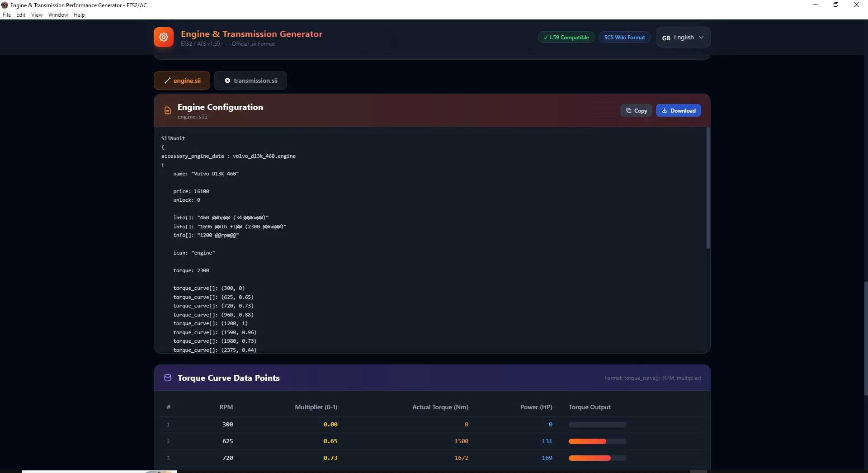Download the engine.sii file
Viewport: 868px width, 473px height.
679,110
